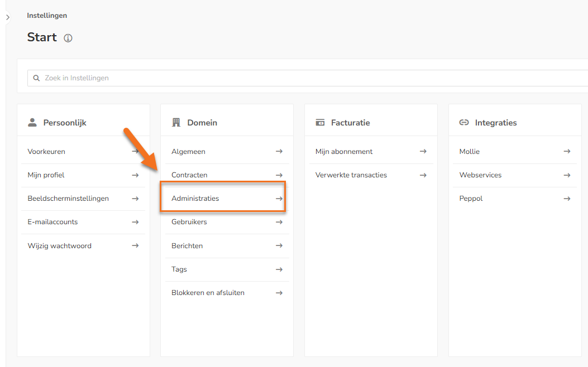Click arrow icon beside Berichten
Screen dimensions: 588x367
click(279, 245)
